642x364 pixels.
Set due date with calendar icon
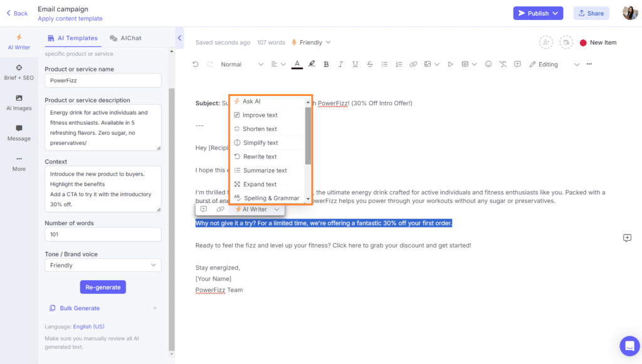[x=566, y=42]
